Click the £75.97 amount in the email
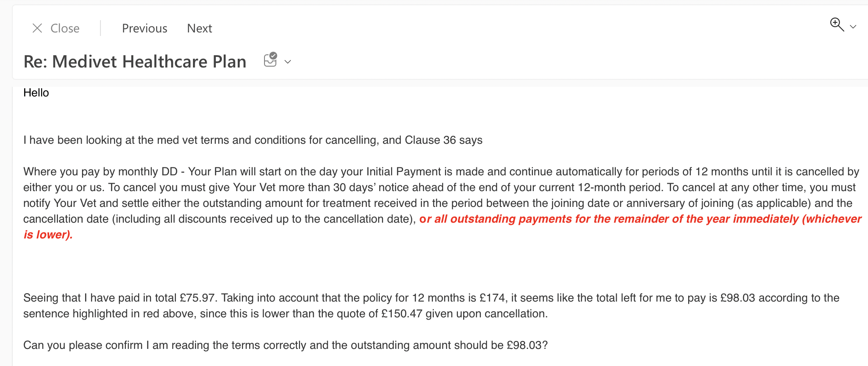 click(x=197, y=298)
